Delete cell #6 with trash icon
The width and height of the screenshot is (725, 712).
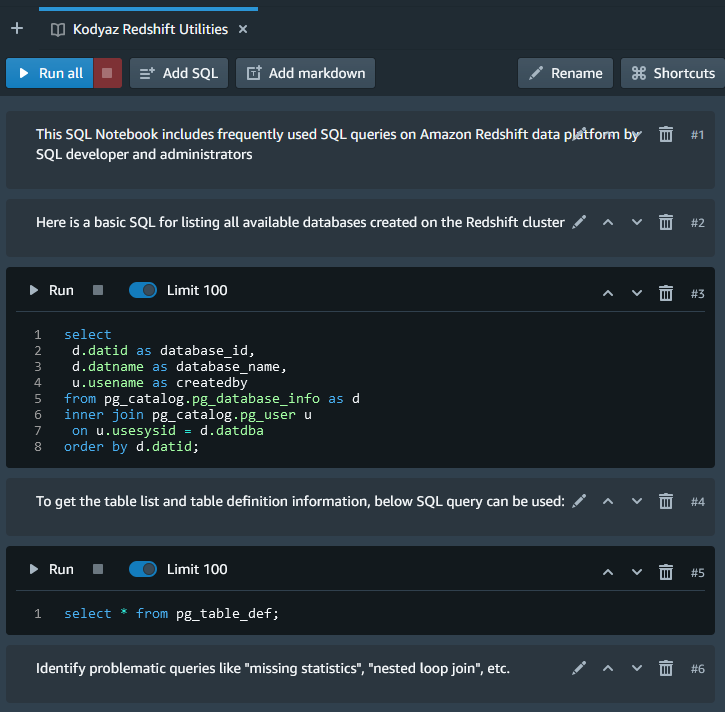666,668
